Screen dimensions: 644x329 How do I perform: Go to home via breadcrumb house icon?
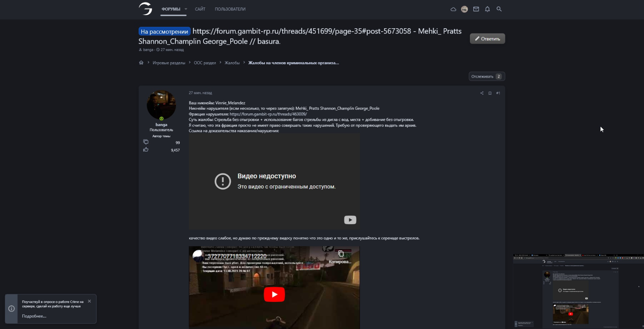141,63
